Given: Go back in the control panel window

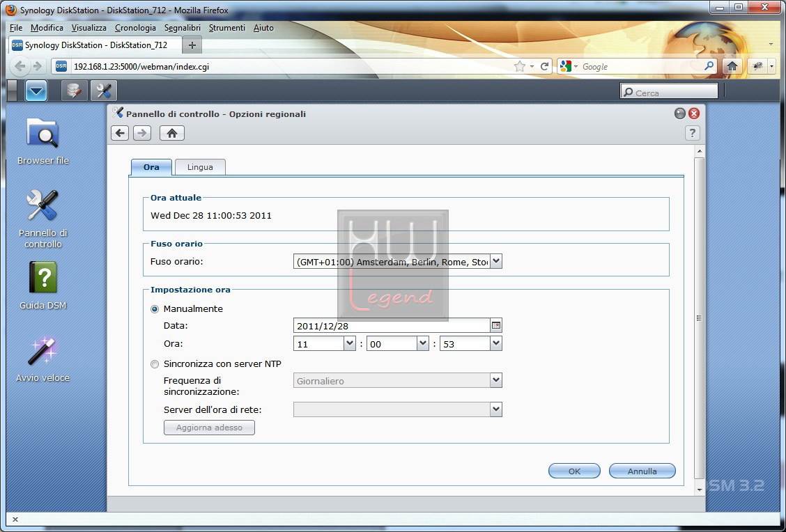Looking at the screenshot, I should 120,133.
